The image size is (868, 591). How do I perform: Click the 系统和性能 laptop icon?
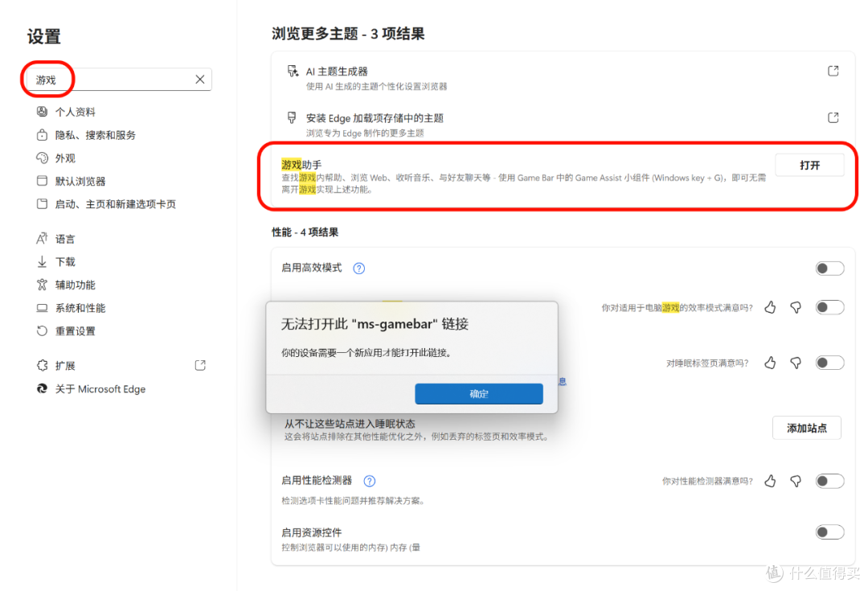(42, 308)
